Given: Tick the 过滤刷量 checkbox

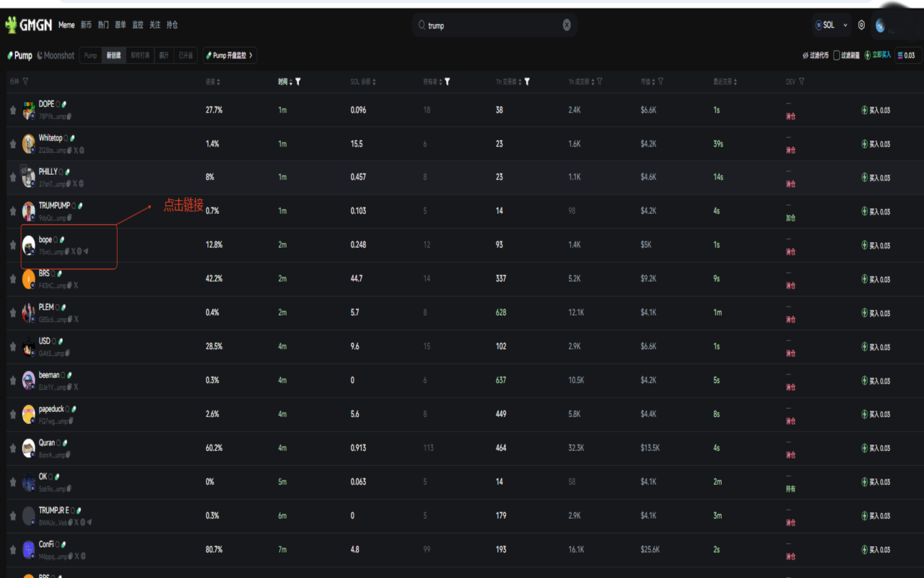Looking at the screenshot, I should tap(837, 56).
